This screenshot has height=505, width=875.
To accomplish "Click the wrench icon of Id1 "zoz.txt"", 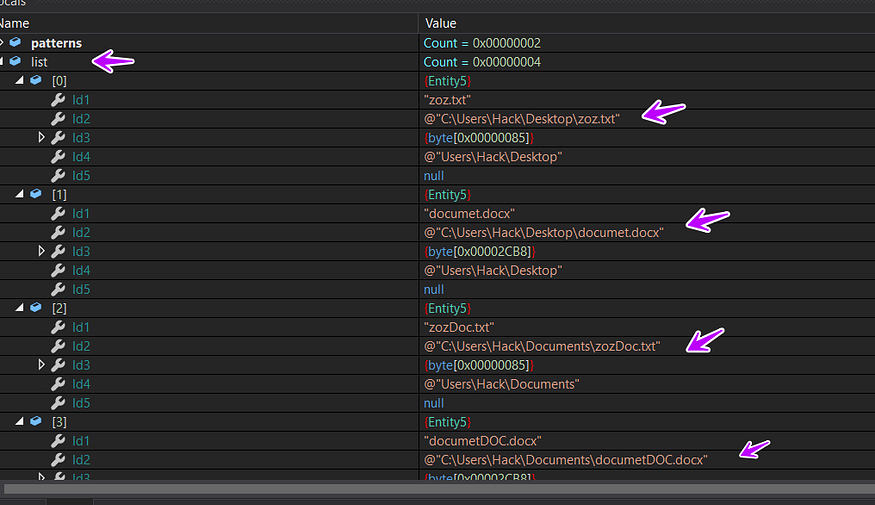I will pyautogui.click(x=58, y=99).
